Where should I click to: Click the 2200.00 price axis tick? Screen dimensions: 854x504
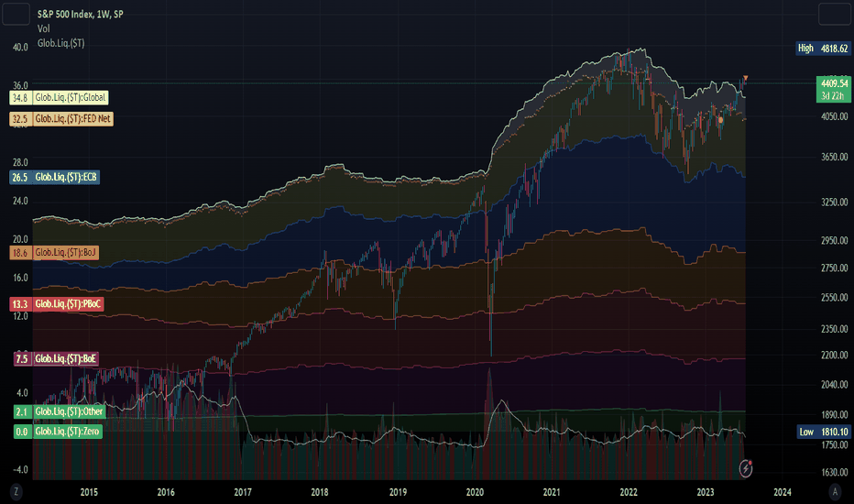(x=835, y=355)
